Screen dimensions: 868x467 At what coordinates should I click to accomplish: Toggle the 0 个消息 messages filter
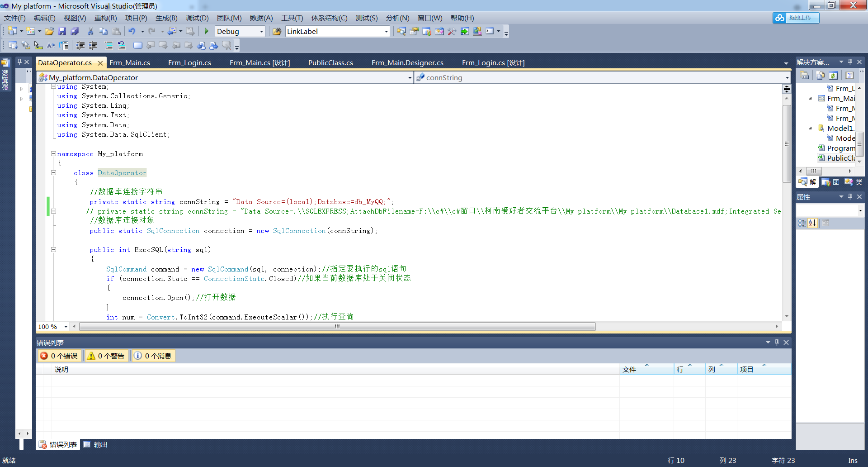click(153, 356)
